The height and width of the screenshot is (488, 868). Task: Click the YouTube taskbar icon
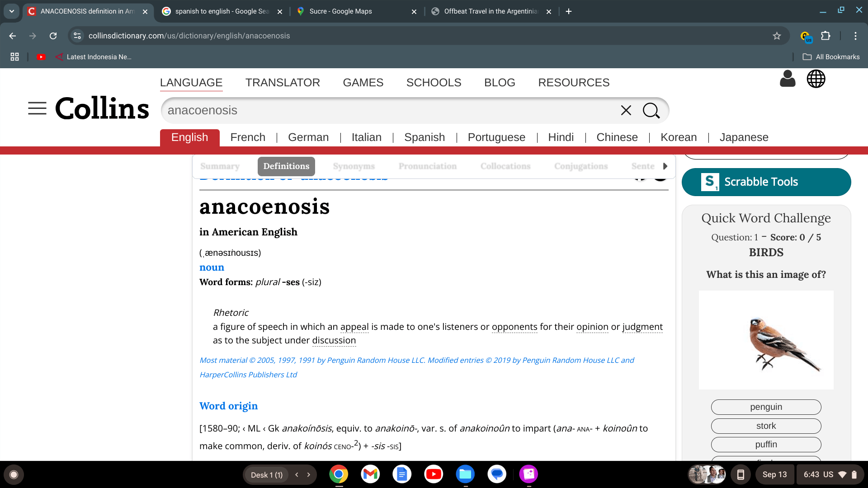pyautogui.click(x=434, y=474)
